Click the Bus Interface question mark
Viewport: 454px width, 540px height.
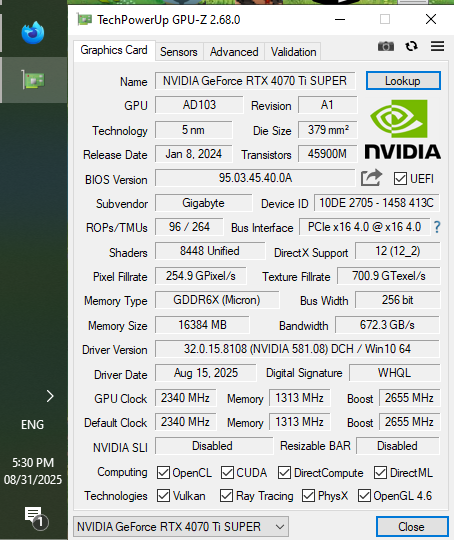437,227
